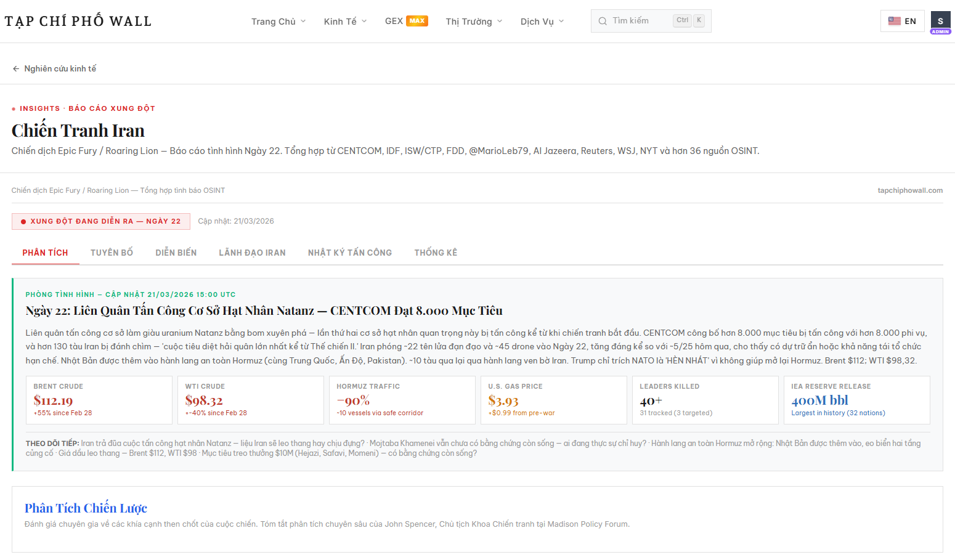Image resolution: width=955 pixels, height=560 pixels.
Task: Click the search magnifier icon
Action: (603, 21)
